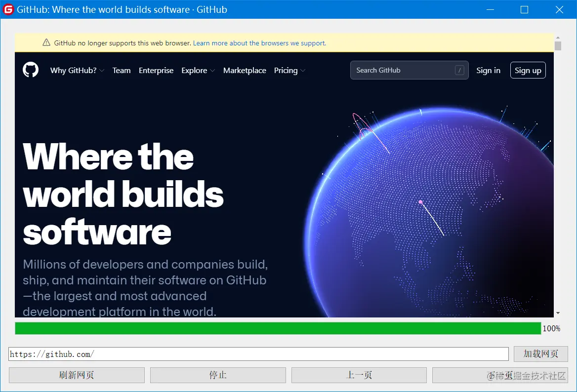Screen dimensions: 577x392
Task: Maximize the application window
Action: point(524,9)
